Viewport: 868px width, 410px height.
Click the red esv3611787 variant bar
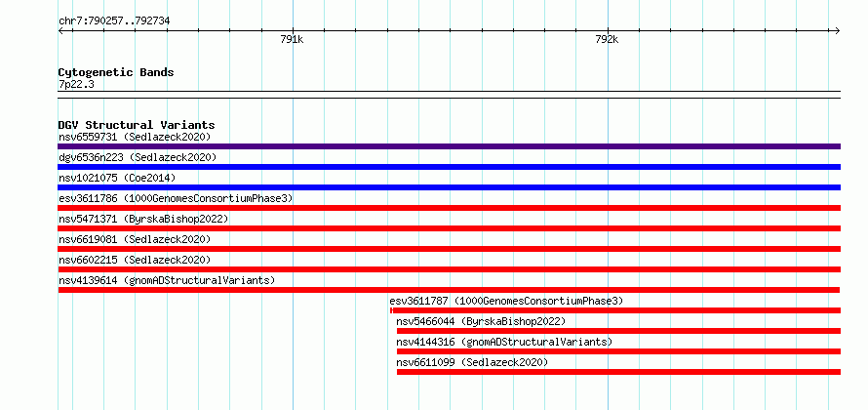(615, 310)
